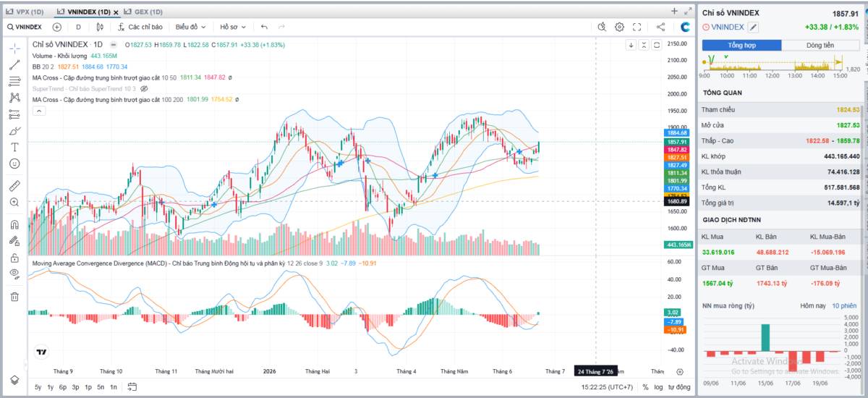Image resolution: width=868 pixels, height=398 pixels.
Task: Show the hidden SuperTrend indicator
Action: (144, 88)
